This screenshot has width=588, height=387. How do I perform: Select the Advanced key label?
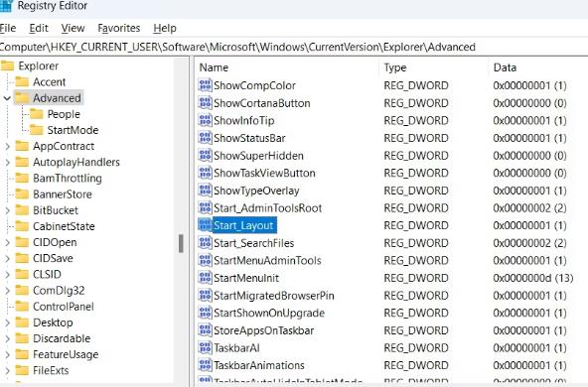[57, 98]
